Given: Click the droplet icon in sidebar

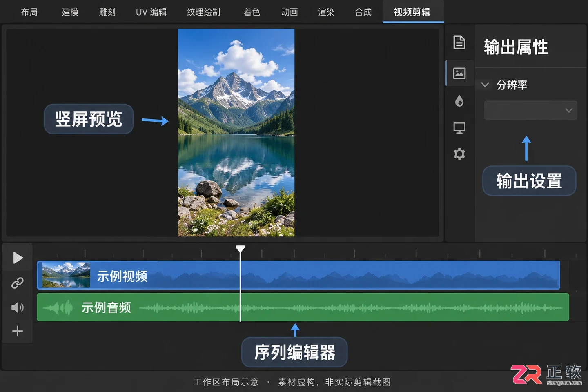Looking at the screenshot, I should (459, 101).
